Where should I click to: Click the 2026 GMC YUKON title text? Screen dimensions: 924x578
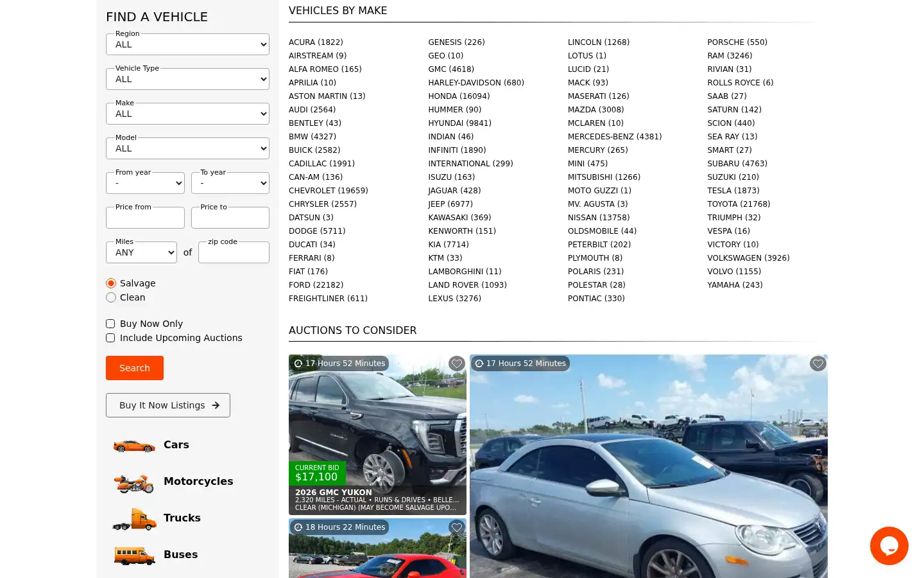coord(333,493)
